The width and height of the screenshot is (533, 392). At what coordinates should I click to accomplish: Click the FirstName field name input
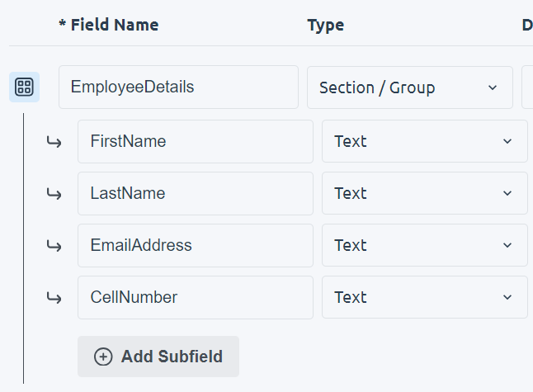click(x=196, y=141)
